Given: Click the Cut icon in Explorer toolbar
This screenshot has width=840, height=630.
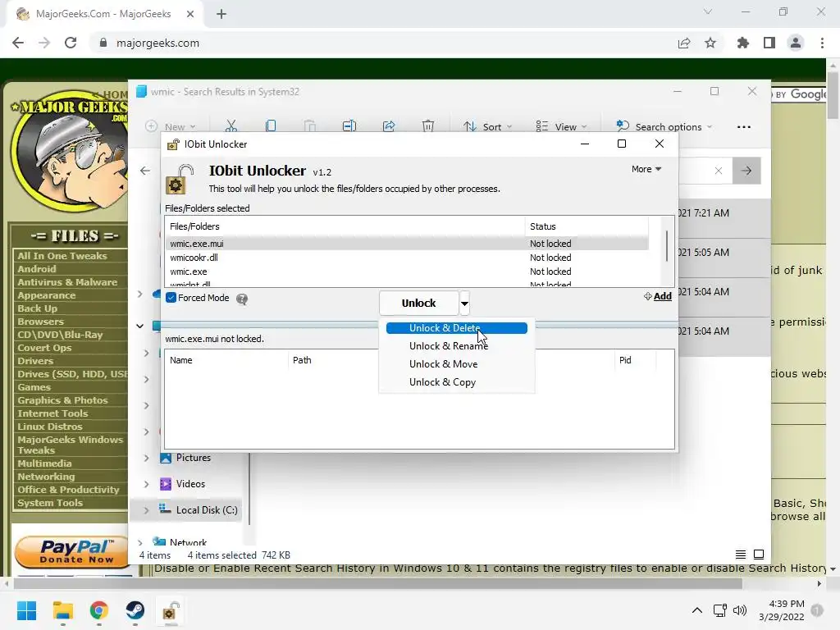Looking at the screenshot, I should click(x=231, y=126).
